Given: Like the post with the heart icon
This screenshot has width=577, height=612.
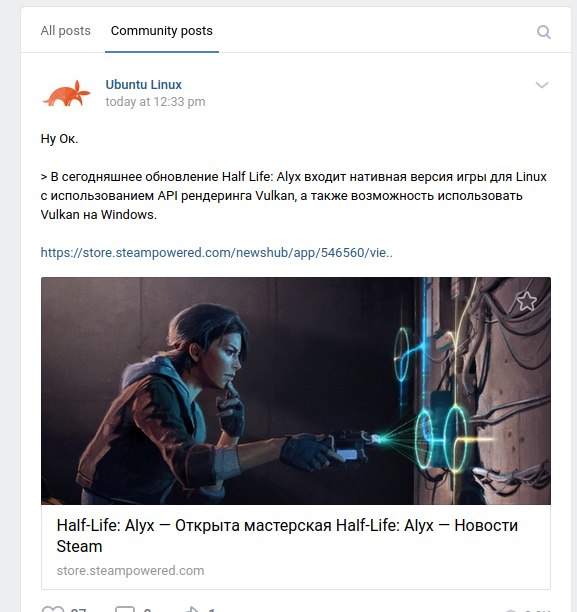Looking at the screenshot, I should tap(52, 609).
